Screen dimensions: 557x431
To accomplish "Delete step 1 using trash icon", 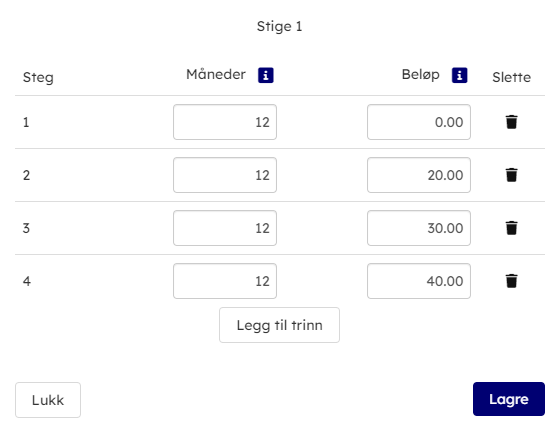I will pos(512,122).
